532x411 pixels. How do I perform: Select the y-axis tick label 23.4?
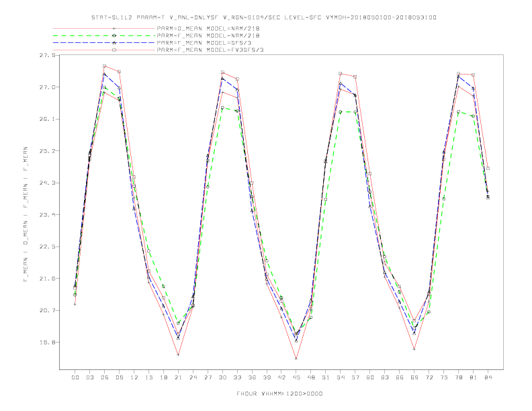(x=47, y=215)
